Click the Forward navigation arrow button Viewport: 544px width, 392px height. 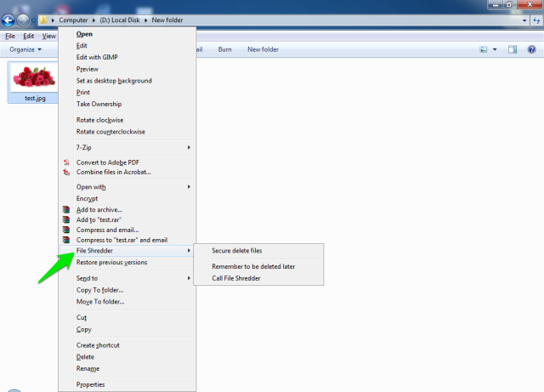coord(25,20)
